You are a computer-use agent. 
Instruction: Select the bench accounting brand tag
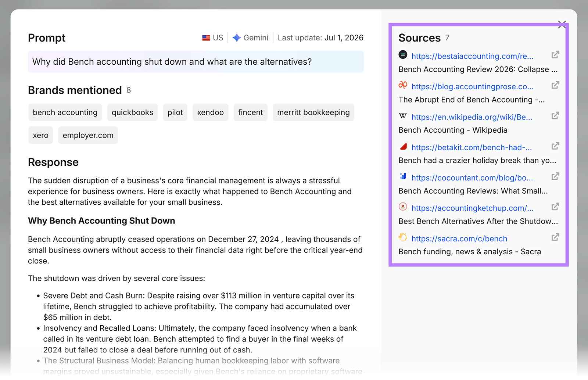click(x=65, y=112)
